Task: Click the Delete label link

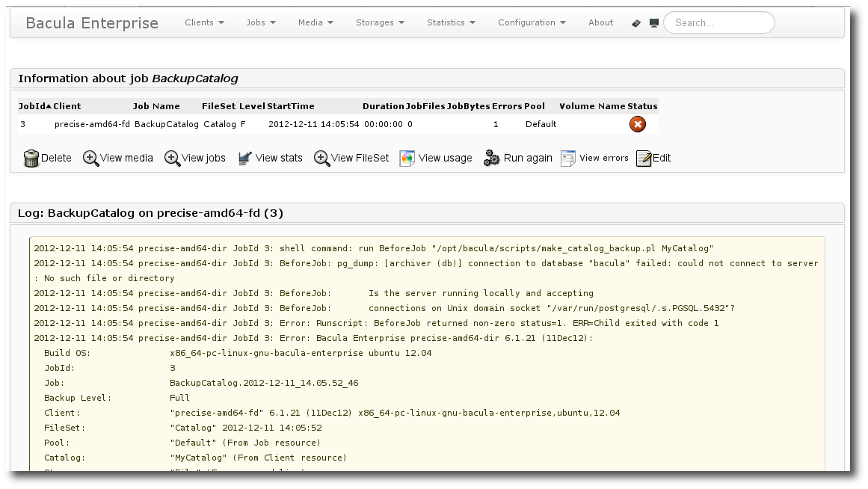Action: tap(56, 159)
